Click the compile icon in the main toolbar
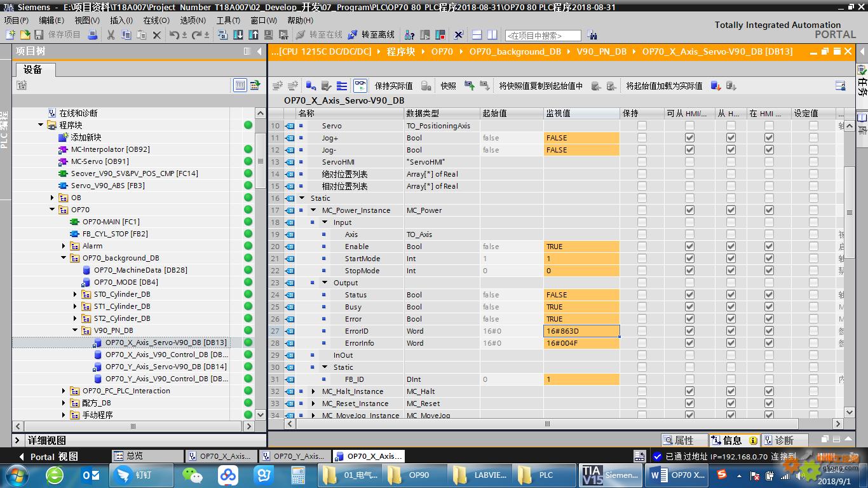The image size is (868, 488). 223,35
